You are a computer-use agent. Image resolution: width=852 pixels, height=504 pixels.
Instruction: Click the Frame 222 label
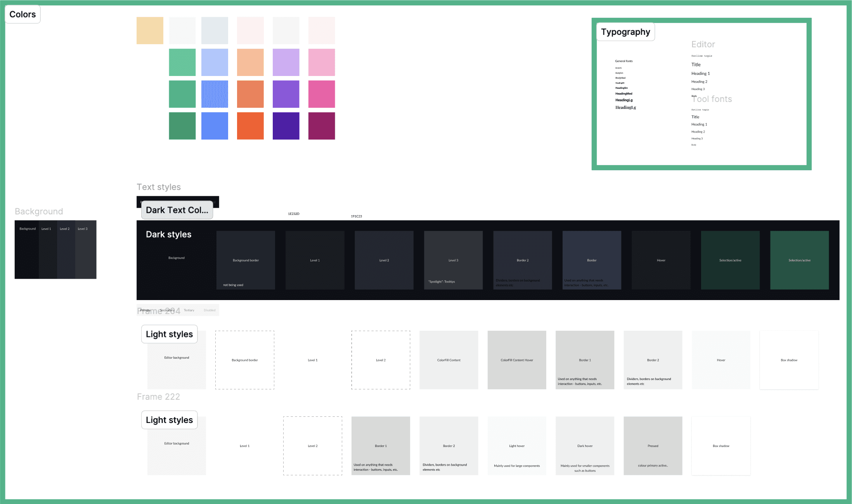(158, 397)
